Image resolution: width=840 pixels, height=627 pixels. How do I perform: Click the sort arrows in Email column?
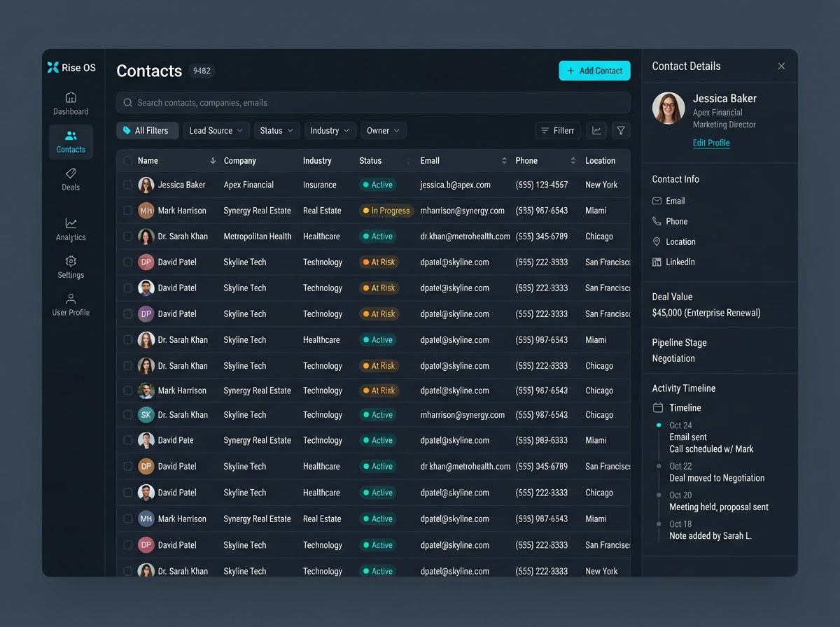[x=504, y=161]
